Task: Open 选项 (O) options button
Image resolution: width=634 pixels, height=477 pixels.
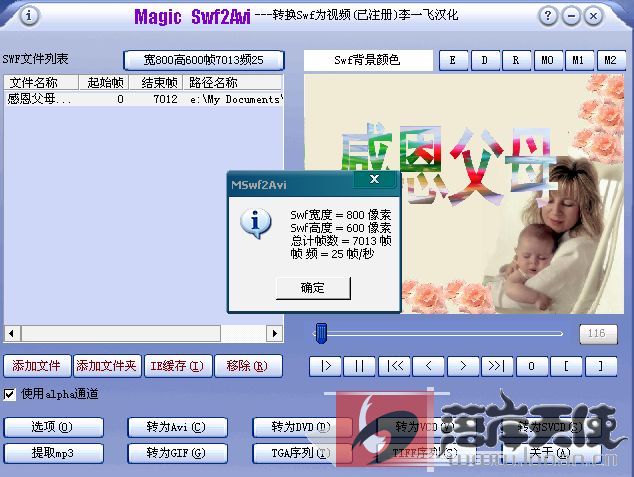Action: pyautogui.click(x=53, y=427)
